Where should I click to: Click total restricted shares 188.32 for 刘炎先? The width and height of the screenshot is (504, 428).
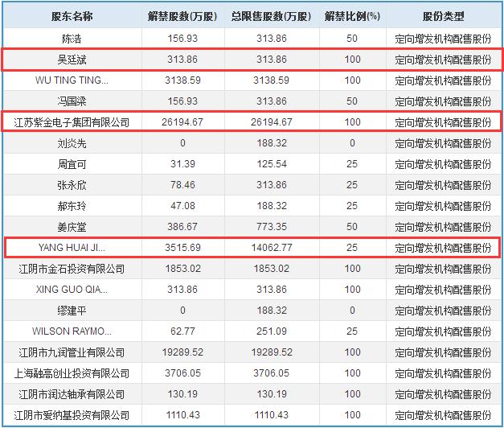[272, 143]
